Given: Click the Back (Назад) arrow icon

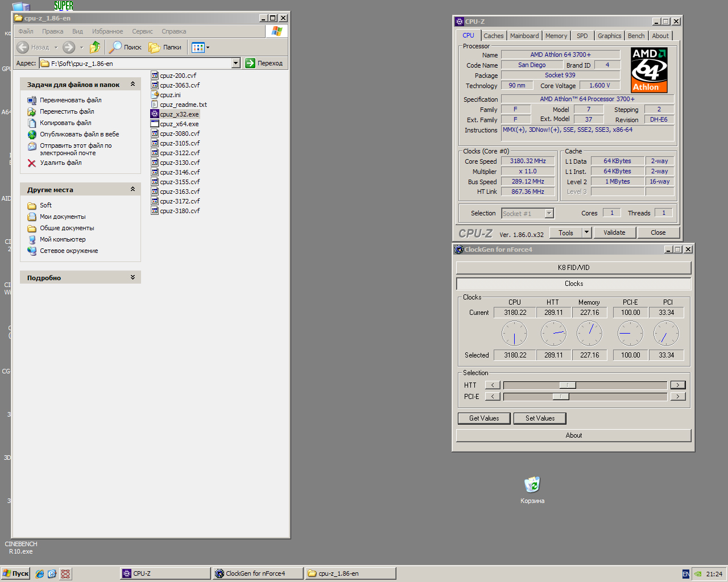Looking at the screenshot, I should pos(23,47).
